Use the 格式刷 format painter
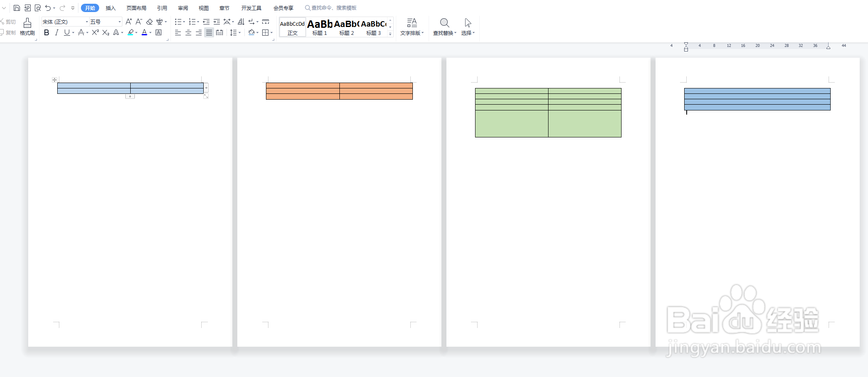The height and width of the screenshot is (377, 868). click(27, 27)
